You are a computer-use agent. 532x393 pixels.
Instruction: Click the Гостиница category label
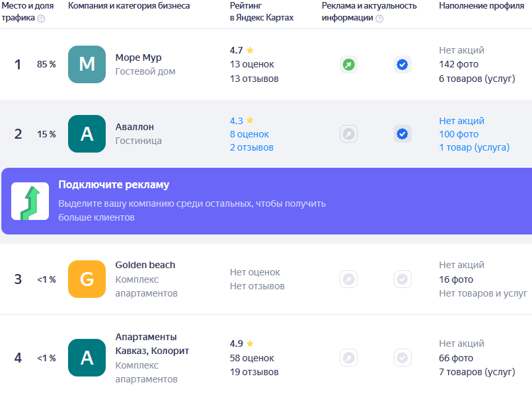point(138,141)
